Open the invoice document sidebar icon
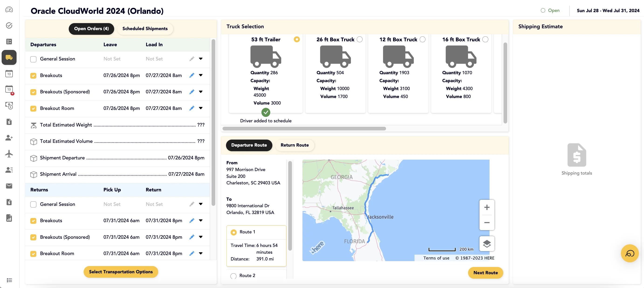 (9, 122)
